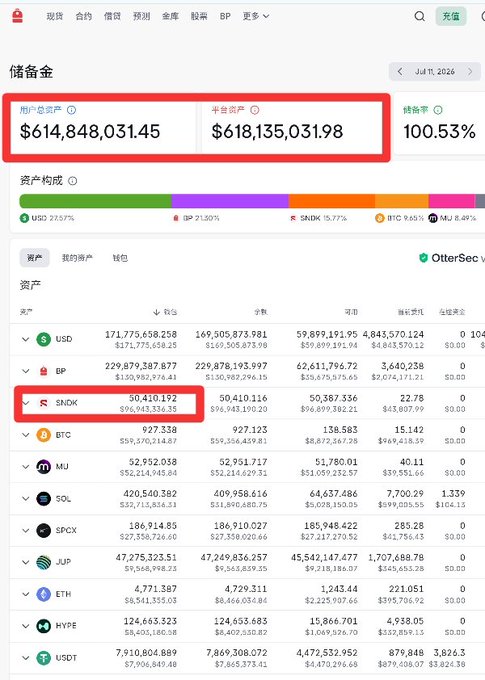The height and width of the screenshot is (680, 485).
Task: Click the info icon beside 用户总资产
Action: [72, 110]
